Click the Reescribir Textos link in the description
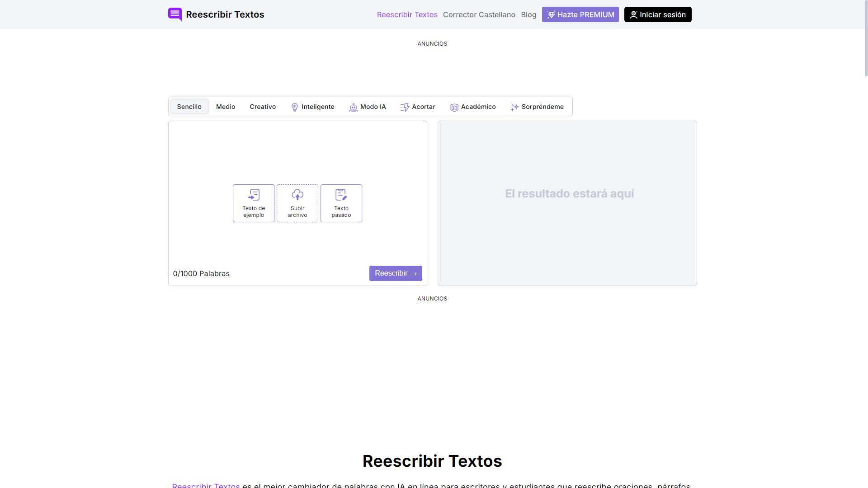This screenshot has height=488, width=868. (206, 486)
